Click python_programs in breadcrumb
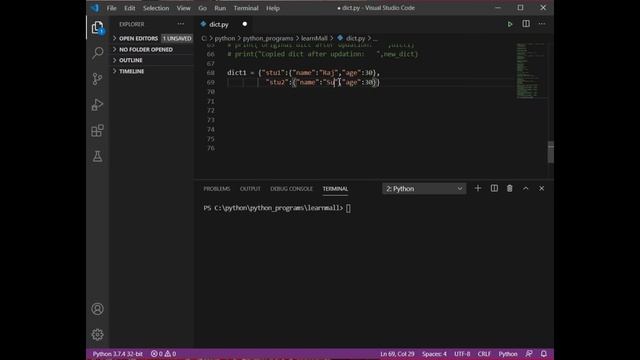640x360 pixels. pos(268,38)
